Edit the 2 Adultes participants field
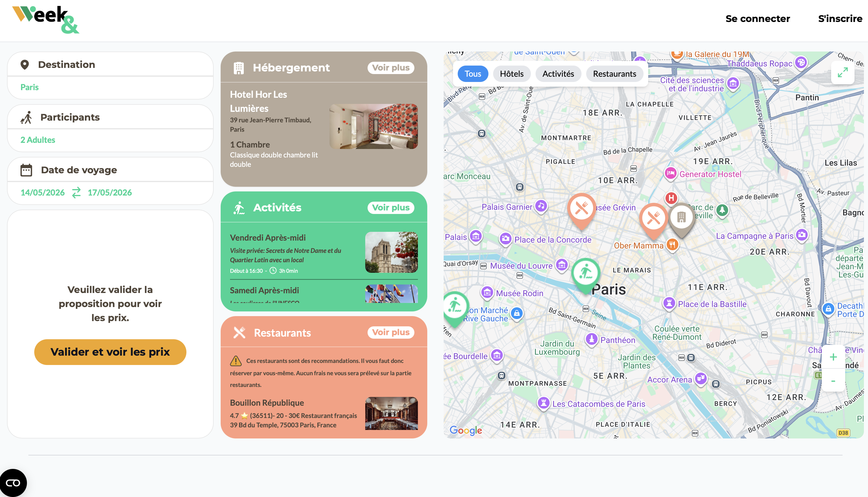Viewport: 868px width, 497px height. tap(110, 140)
